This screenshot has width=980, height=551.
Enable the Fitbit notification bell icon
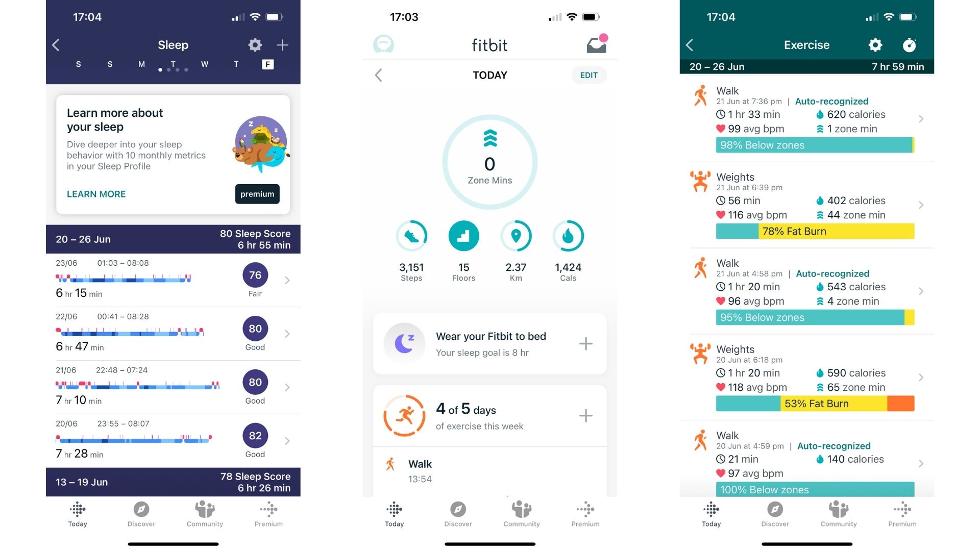(596, 44)
